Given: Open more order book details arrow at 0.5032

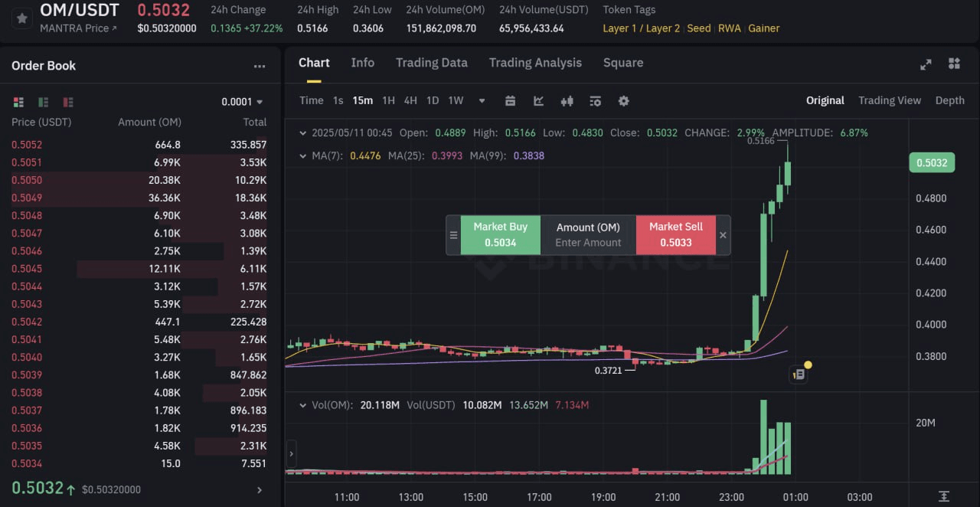Looking at the screenshot, I should (x=260, y=490).
